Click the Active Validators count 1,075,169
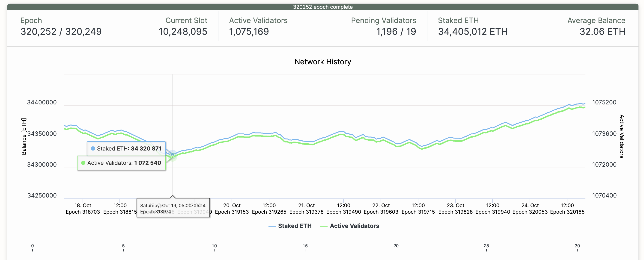 [249, 32]
